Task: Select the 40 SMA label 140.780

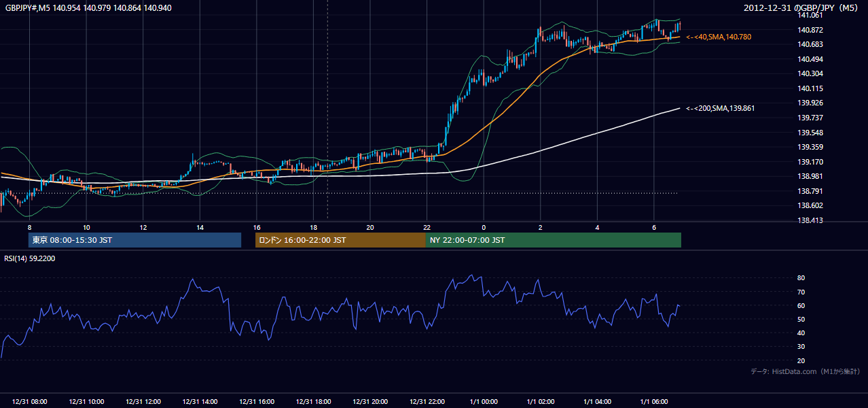Action: [x=719, y=37]
